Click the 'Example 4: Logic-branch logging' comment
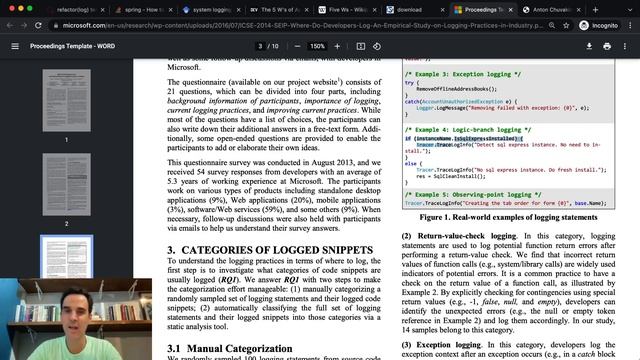This screenshot has height=360, width=640. pos(468,130)
